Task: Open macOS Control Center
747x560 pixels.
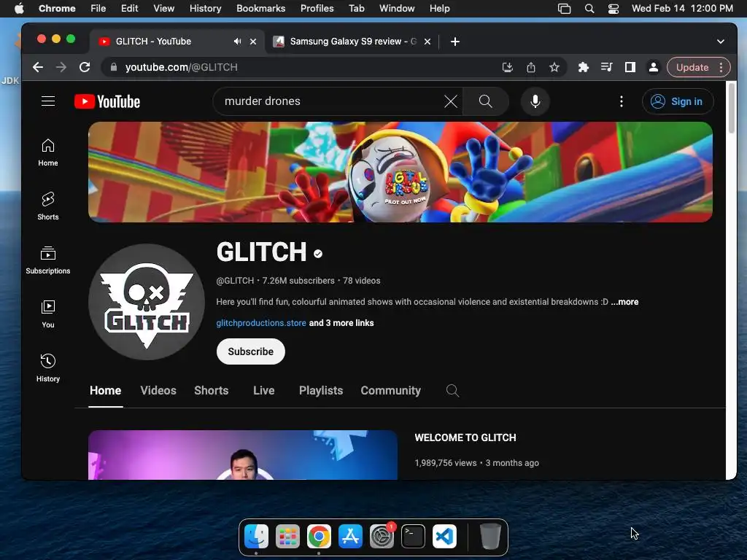Action: point(613,9)
